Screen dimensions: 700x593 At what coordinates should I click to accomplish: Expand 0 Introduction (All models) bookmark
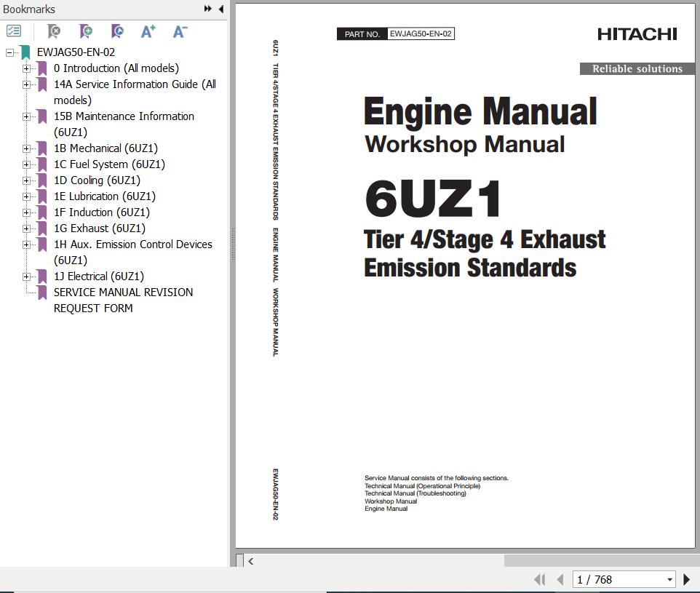26,69
